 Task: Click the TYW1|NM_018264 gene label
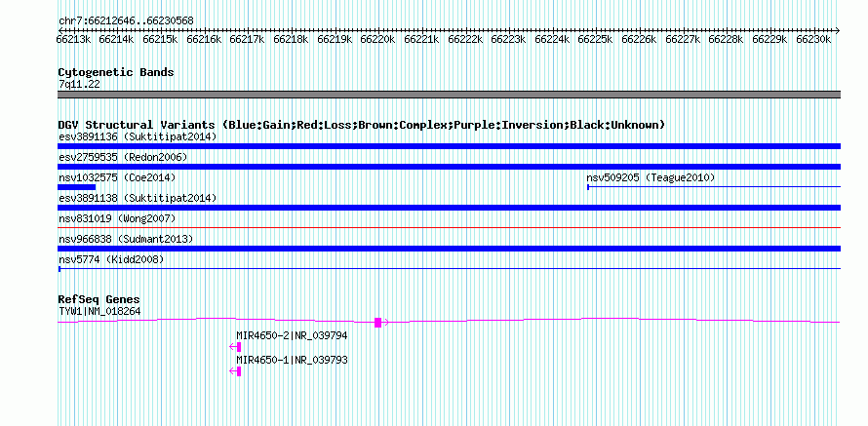click(99, 312)
